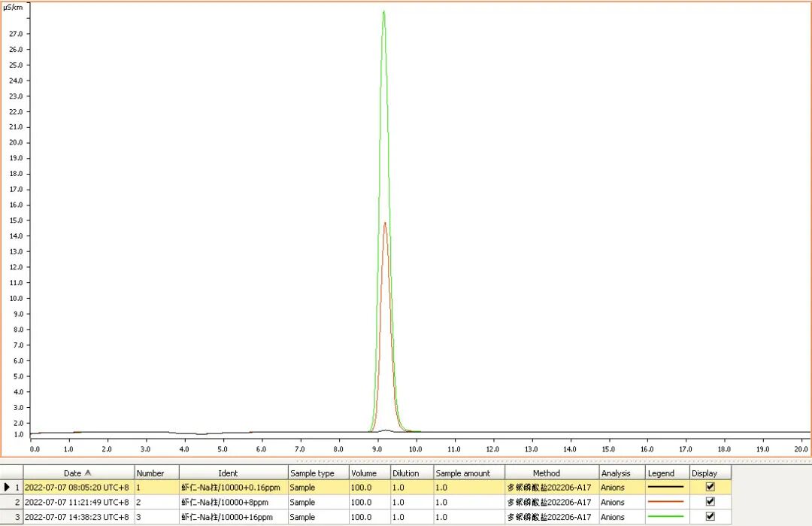The height and width of the screenshot is (526, 812).
Task: Click the Sample type column header
Action: click(319, 473)
